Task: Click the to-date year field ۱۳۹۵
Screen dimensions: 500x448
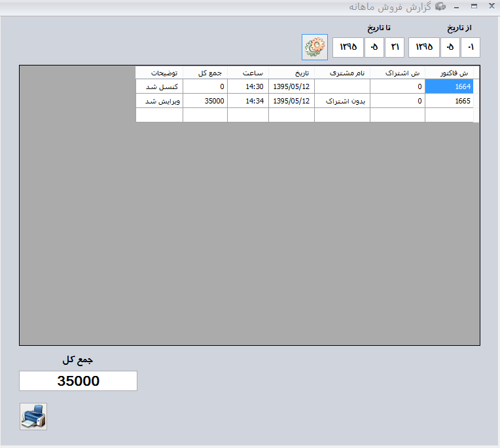Action: 348,48
